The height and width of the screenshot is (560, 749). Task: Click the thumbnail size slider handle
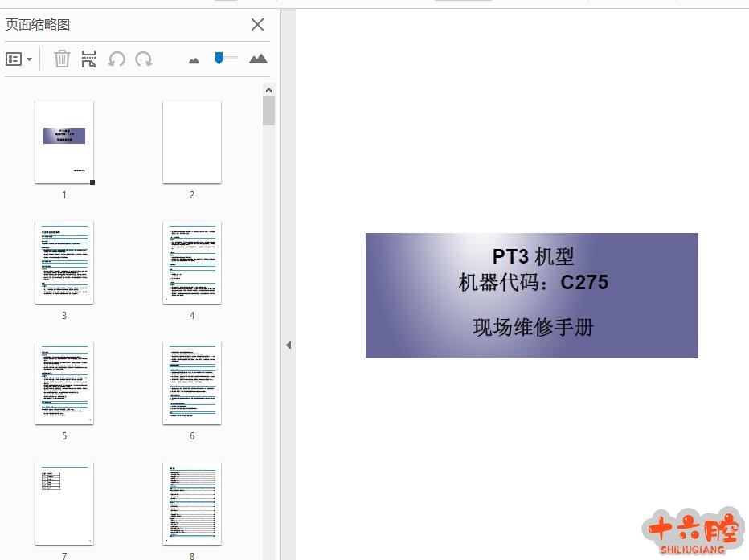click(x=219, y=58)
